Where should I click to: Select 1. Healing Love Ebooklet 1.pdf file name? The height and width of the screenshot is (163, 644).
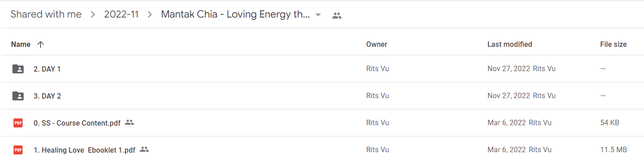click(x=84, y=150)
